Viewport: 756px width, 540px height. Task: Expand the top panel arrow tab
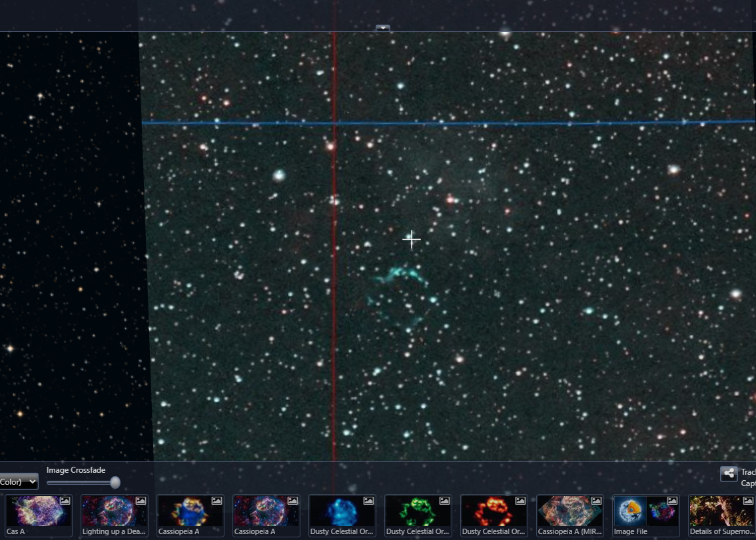(383, 28)
